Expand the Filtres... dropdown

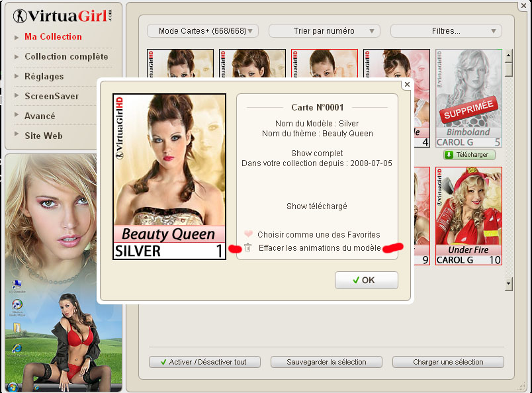pos(446,31)
